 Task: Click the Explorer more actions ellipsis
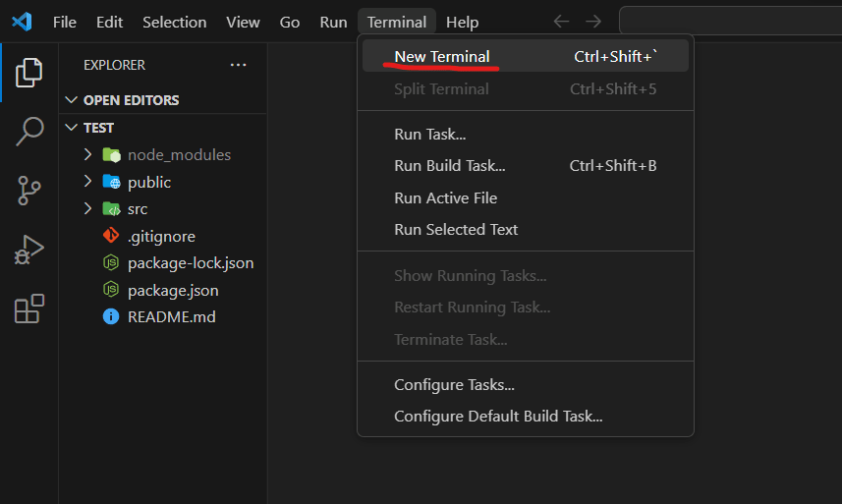pyautogui.click(x=238, y=65)
